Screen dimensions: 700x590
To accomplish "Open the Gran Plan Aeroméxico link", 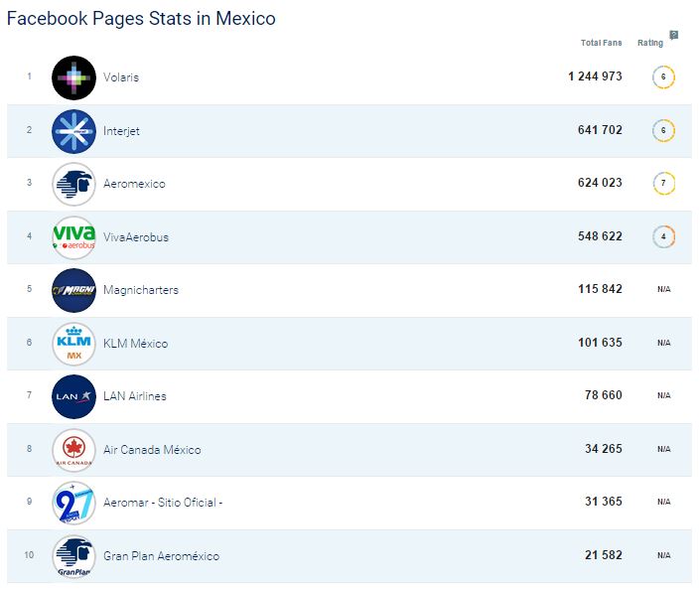I will click(161, 556).
